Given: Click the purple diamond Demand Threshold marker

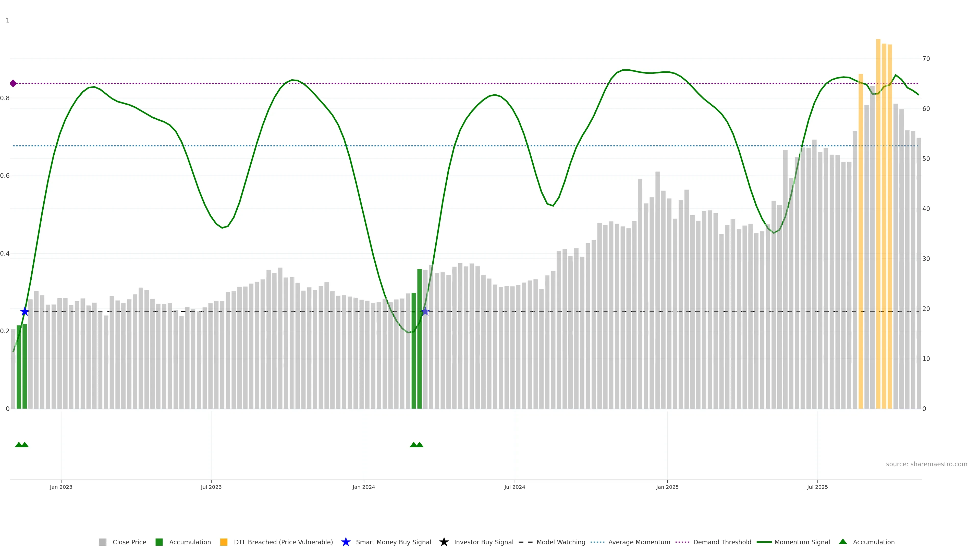Looking at the screenshot, I should [13, 83].
